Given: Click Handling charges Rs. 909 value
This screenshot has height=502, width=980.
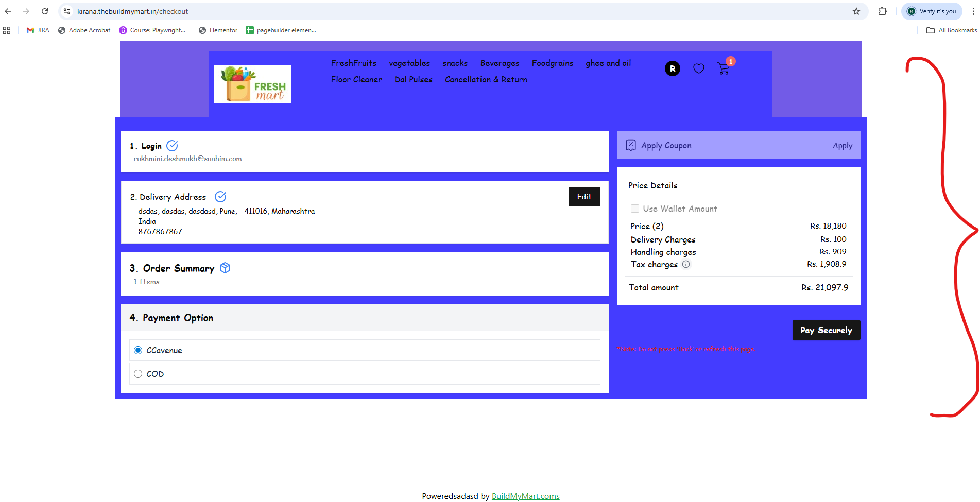Looking at the screenshot, I should tap(833, 251).
